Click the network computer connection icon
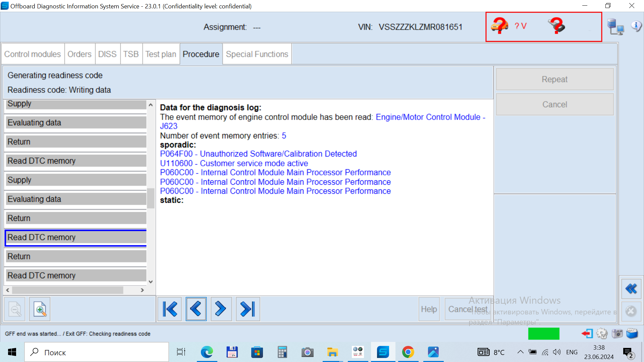 [615, 27]
